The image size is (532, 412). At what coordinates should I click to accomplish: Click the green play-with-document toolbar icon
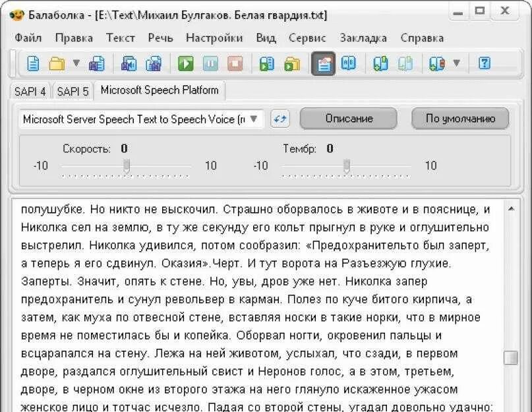(x=267, y=63)
